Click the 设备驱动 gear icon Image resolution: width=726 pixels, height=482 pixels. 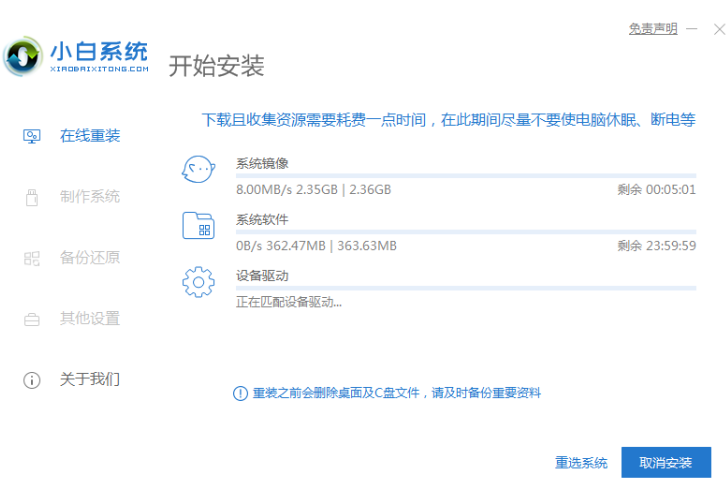pos(198,282)
